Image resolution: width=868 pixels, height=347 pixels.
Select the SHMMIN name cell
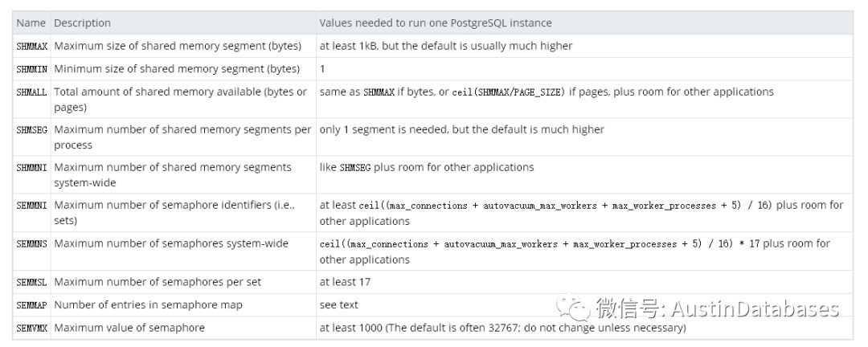[31, 69]
